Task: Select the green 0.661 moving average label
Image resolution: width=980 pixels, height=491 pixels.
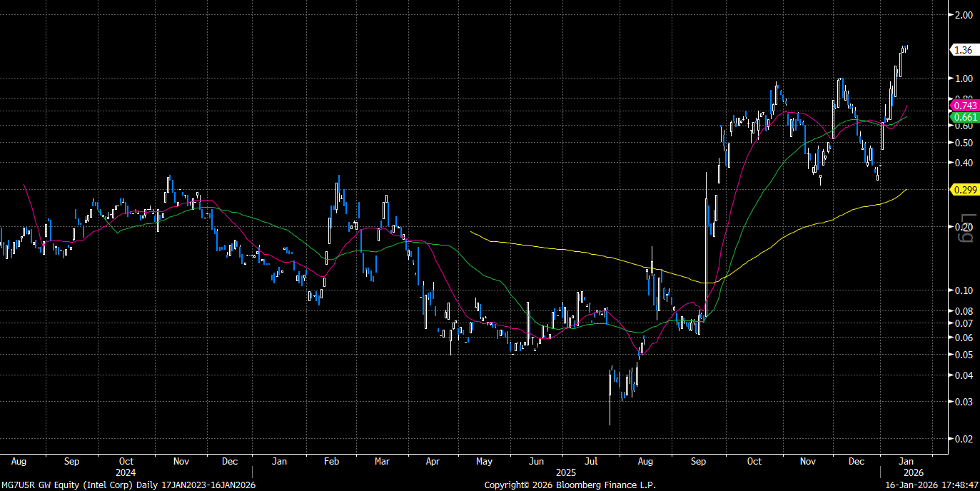Action: 965,117
